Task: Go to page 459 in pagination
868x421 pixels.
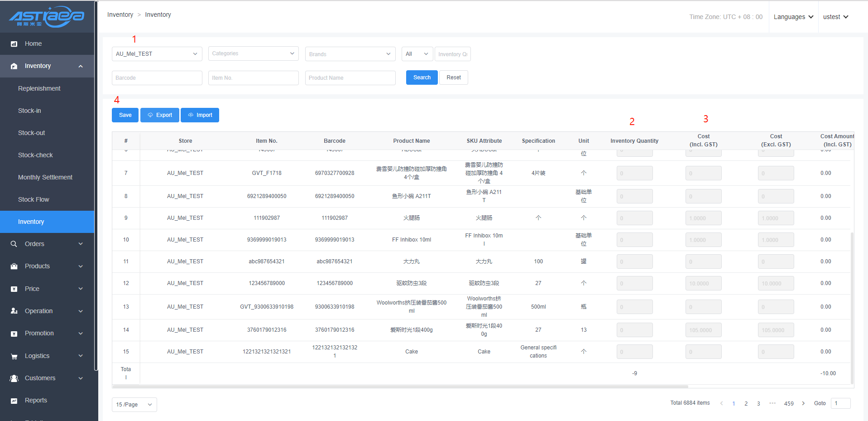Action: [789, 403]
